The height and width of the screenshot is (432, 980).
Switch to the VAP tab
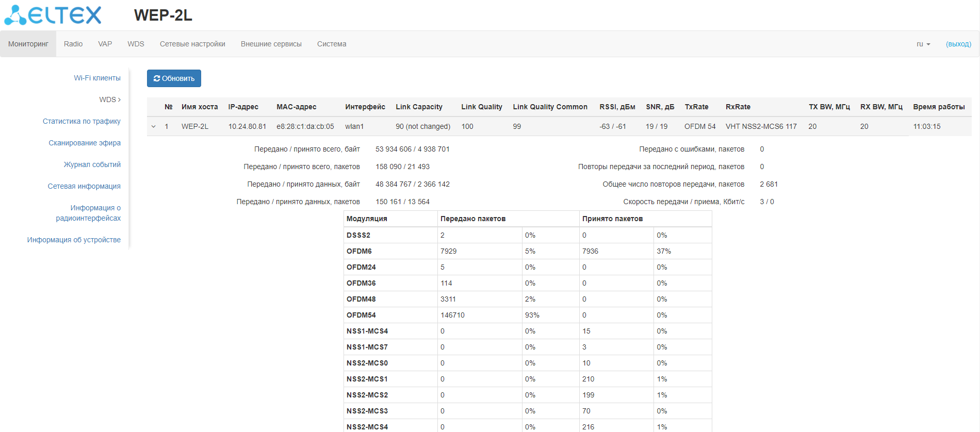pyautogui.click(x=105, y=44)
